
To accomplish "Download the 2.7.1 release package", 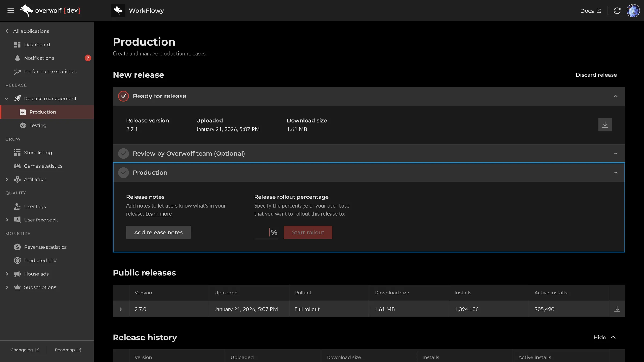I will (605, 125).
